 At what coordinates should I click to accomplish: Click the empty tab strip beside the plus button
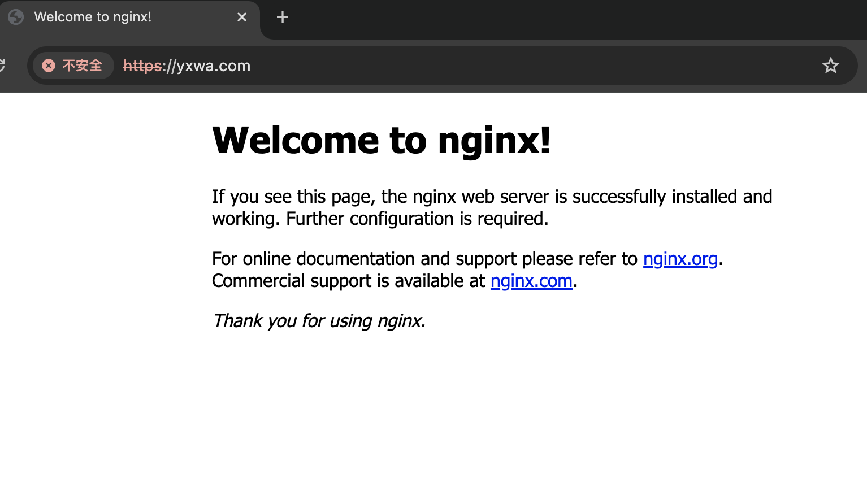pyautogui.click(x=565, y=18)
